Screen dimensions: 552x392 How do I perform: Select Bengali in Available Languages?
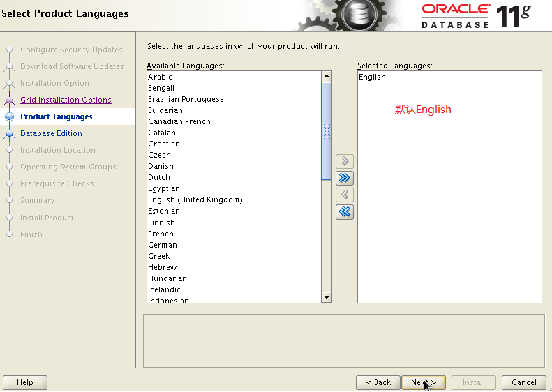234,88
